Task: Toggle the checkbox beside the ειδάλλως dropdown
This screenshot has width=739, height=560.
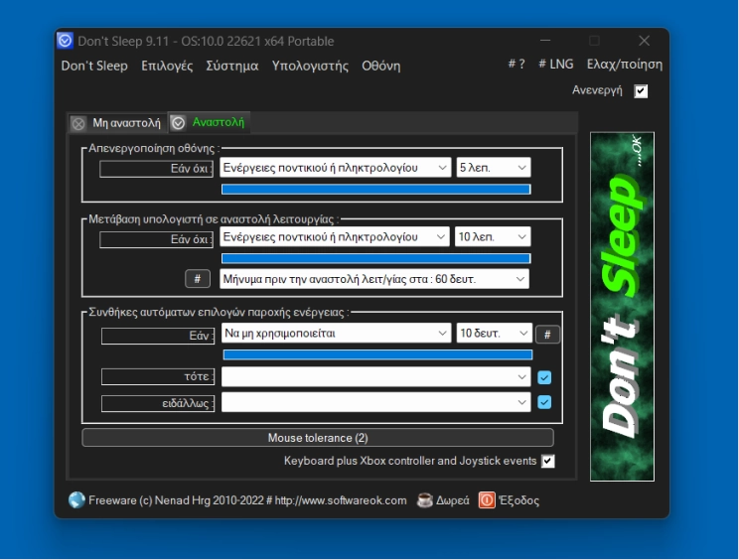Action: pyautogui.click(x=544, y=402)
